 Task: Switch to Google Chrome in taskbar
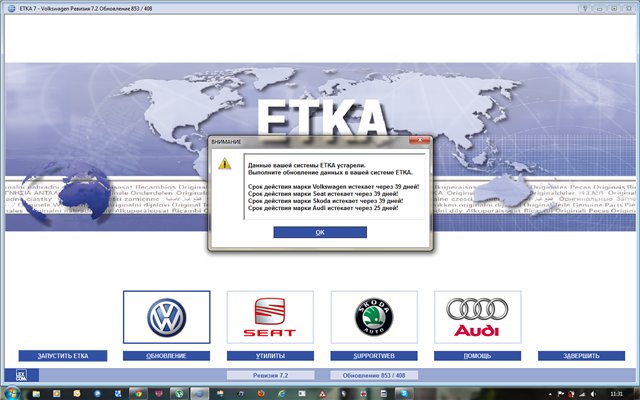[x=138, y=393]
